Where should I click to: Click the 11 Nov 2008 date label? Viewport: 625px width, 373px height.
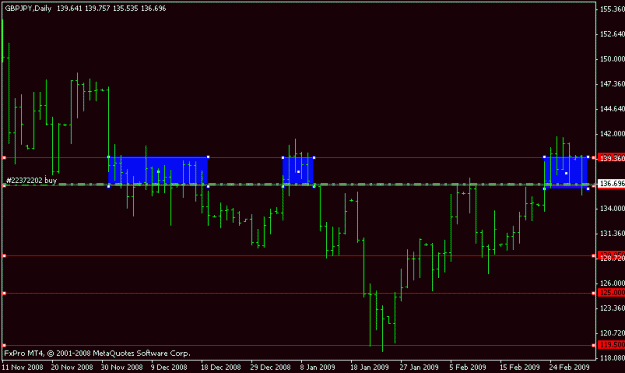[23, 367]
